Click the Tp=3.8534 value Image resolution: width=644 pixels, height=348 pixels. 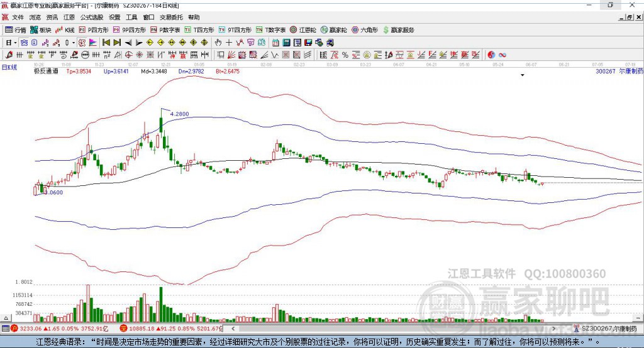pyautogui.click(x=79, y=71)
